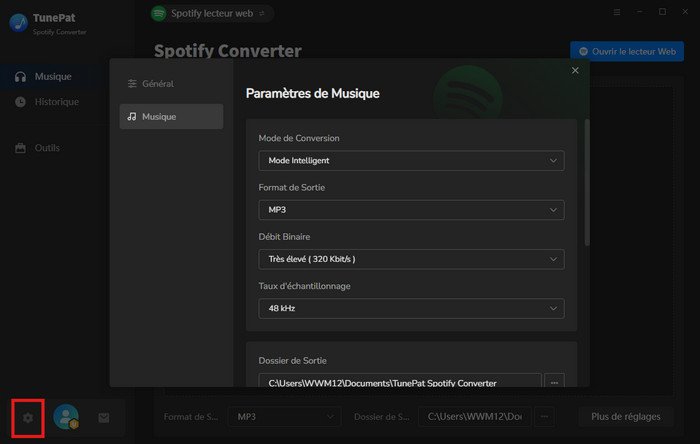Click bottom bar folder ellipsis button
700x444 pixels.
pyautogui.click(x=544, y=417)
